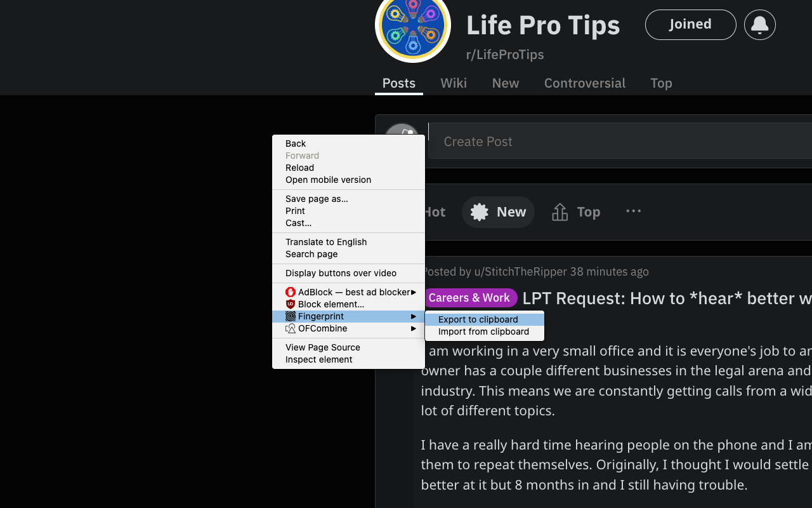This screenshot has height=508, width=812.
Task: Select Cast… in the context menu
Action: point(348,223)
